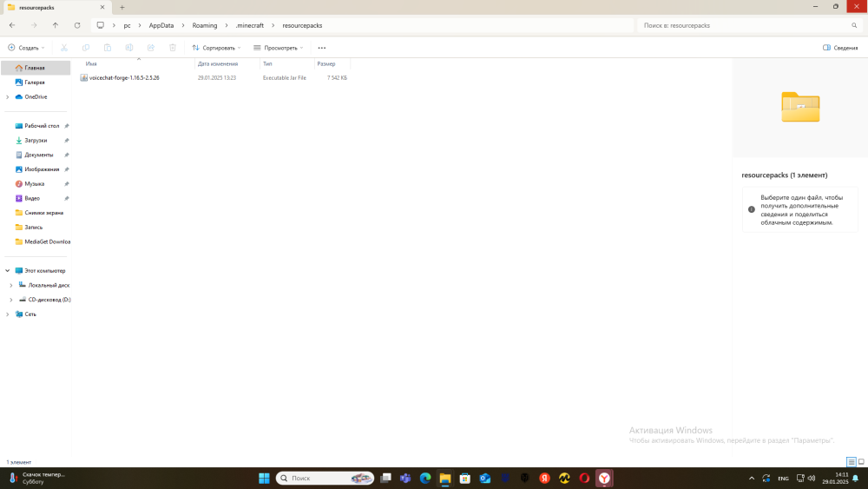Navigate to AppData in breadcrumb

click(161, 25)
